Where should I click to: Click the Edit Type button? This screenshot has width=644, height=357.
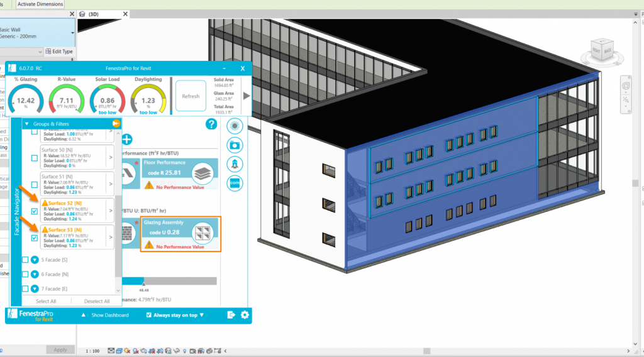pos(59,52)
